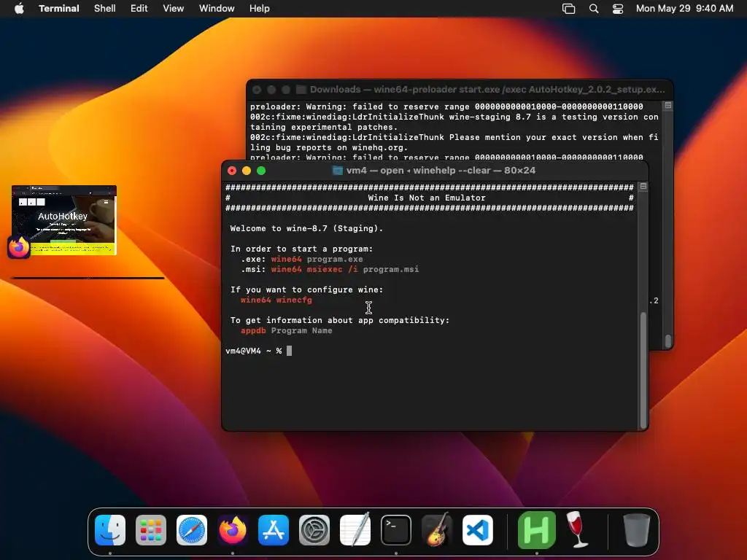Click the command prompt line vm4@VM4
The height and width of the screenshot is (560, 747).
[259, 351]
